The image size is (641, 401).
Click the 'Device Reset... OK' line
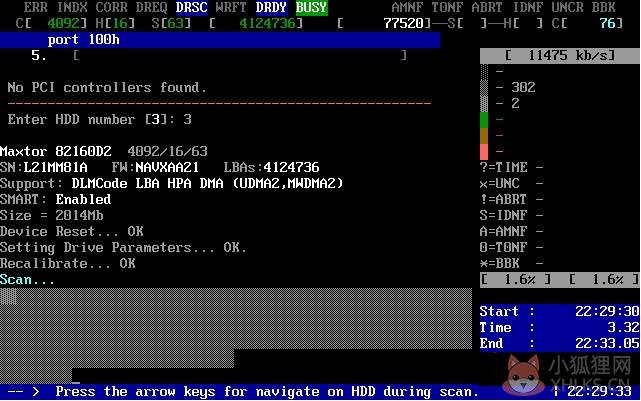pyautogui.click(x=72, y=231)
